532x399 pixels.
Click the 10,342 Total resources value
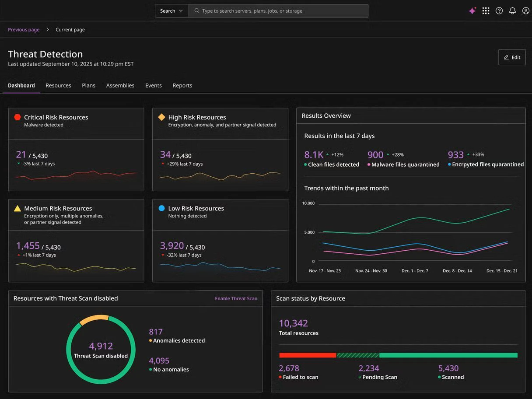pos(294,323)
